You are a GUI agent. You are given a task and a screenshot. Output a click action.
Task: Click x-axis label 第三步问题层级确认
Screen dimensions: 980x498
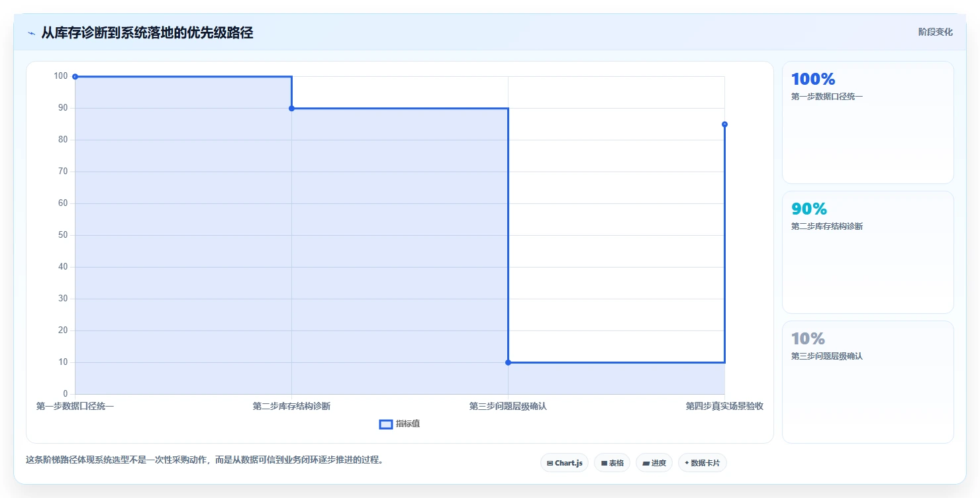pyautogui.click(x=508, y=406)
